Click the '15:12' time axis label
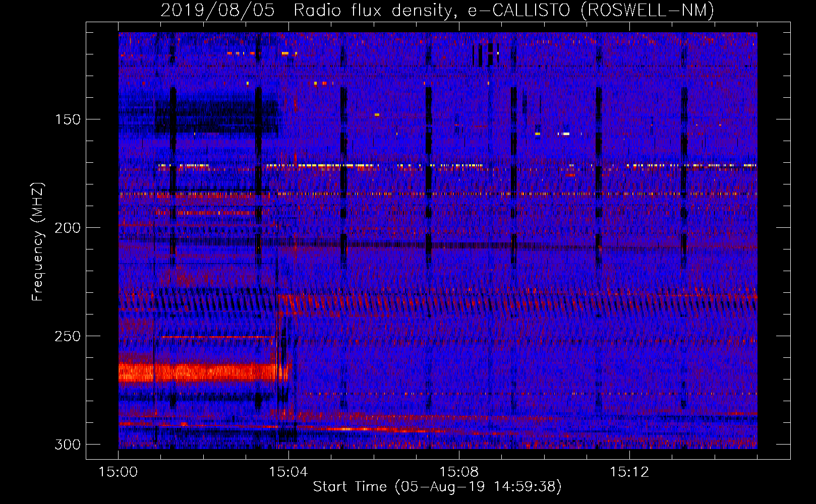816x504 pixels. [629, 472]
